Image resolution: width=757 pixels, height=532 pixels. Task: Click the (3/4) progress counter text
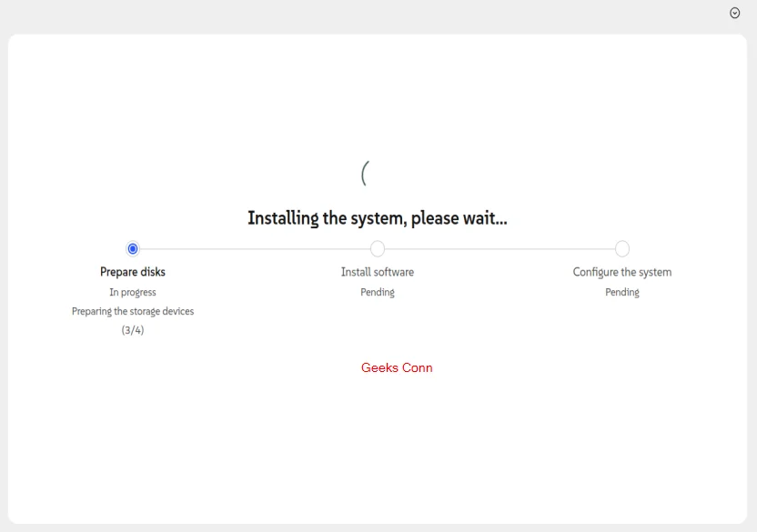[x=133, y=329]
